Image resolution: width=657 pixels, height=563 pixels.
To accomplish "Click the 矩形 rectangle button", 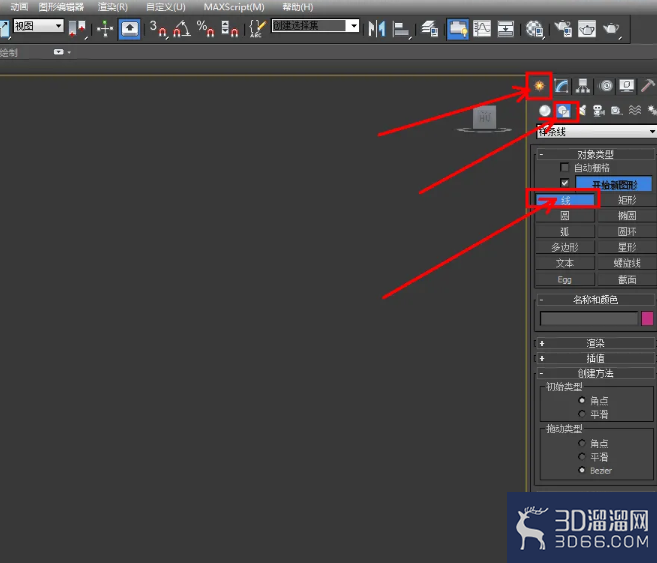I will point(627,200).
